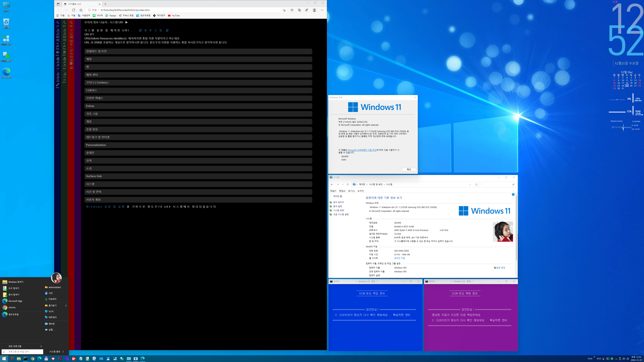Click the red heart icon on taskbar
Screen dimensions: 644x362
[53, 359]
